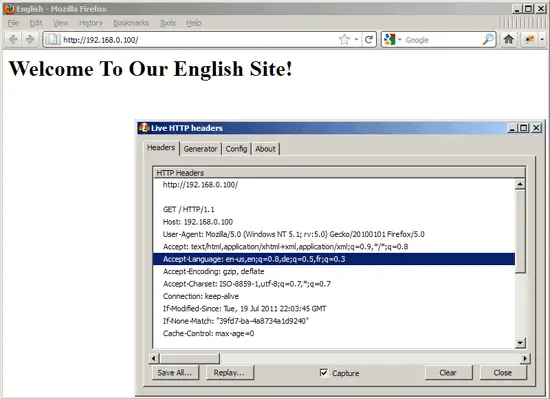Minimize the Live HTTP headers window
This screenshot has height=399, width=550.
pos(512,128)
